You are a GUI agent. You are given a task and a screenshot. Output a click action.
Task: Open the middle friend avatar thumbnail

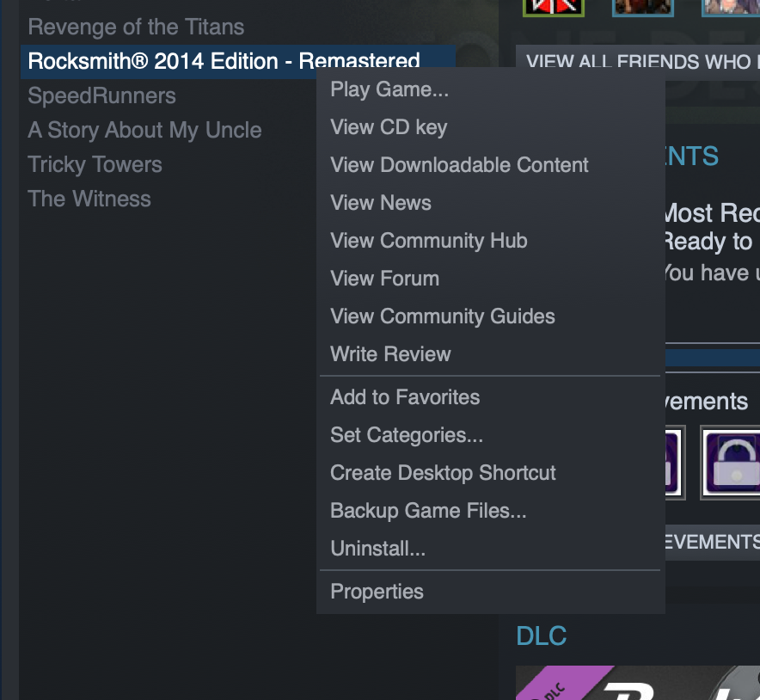pos(643,8)
